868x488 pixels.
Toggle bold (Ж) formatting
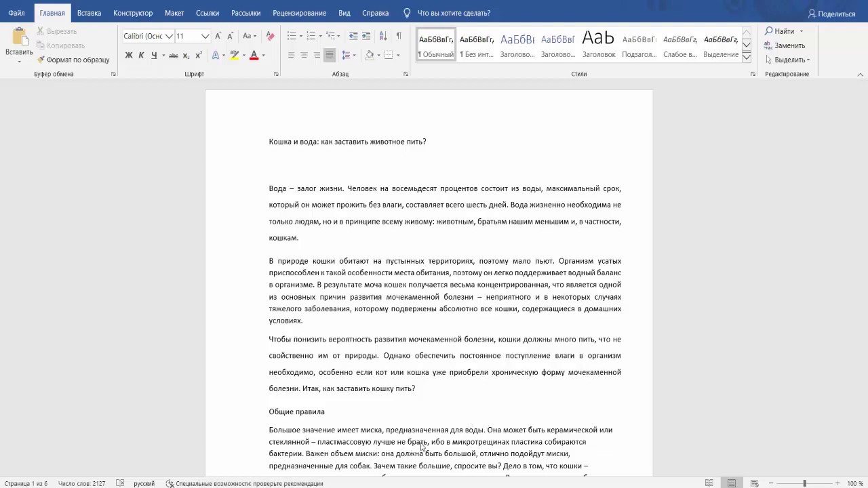pos(129,56)
